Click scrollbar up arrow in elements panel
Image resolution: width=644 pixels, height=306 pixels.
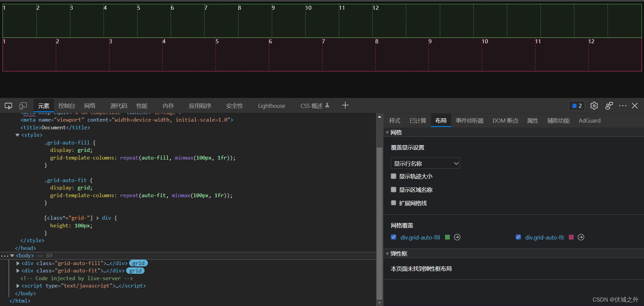379,117
